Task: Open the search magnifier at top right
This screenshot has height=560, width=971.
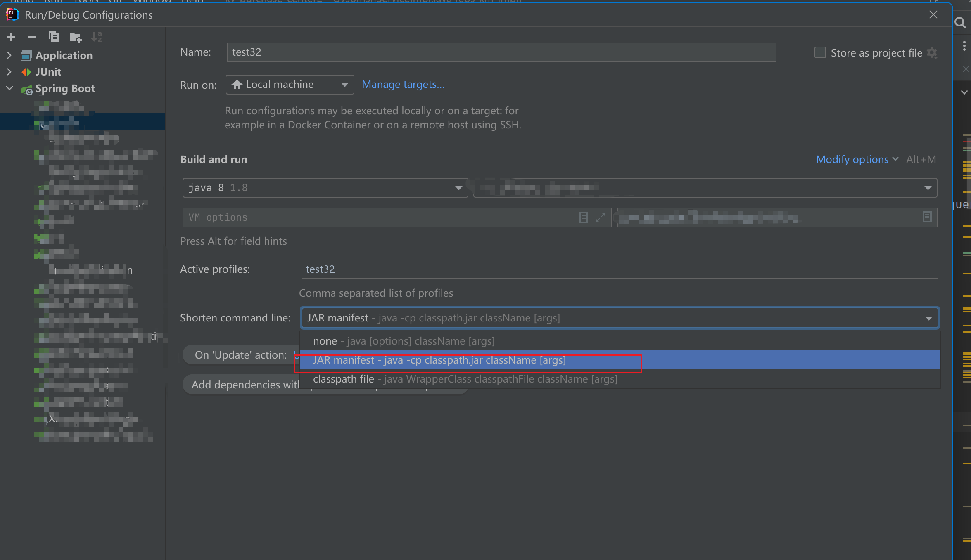Action: pos(960,23)
